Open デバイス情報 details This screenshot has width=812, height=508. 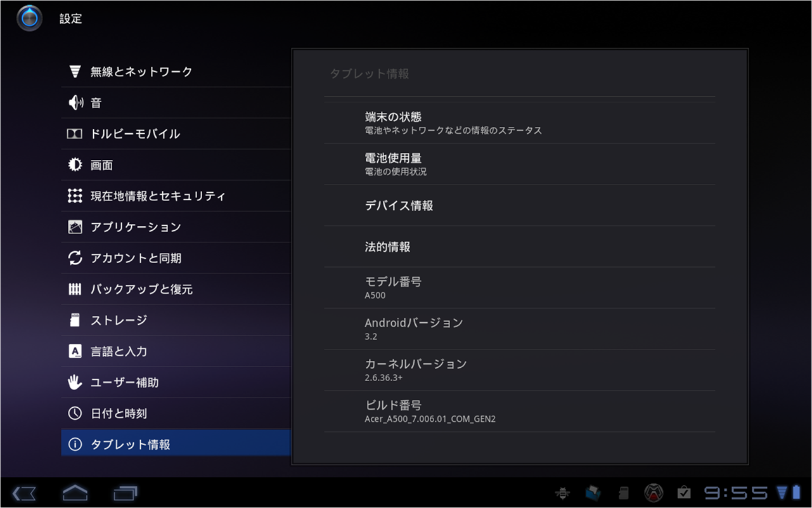point(520,205)
